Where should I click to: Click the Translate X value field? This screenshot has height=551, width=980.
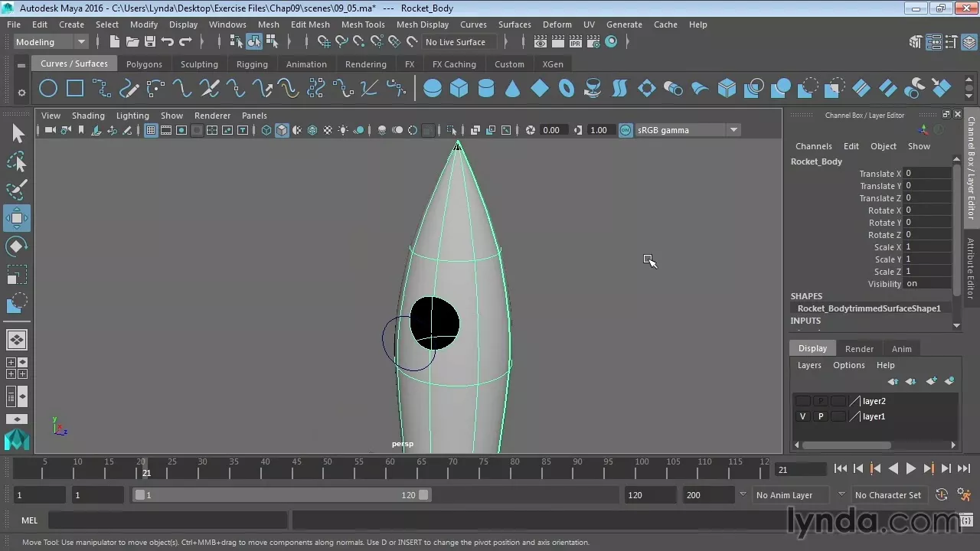[x=927, y=174]
